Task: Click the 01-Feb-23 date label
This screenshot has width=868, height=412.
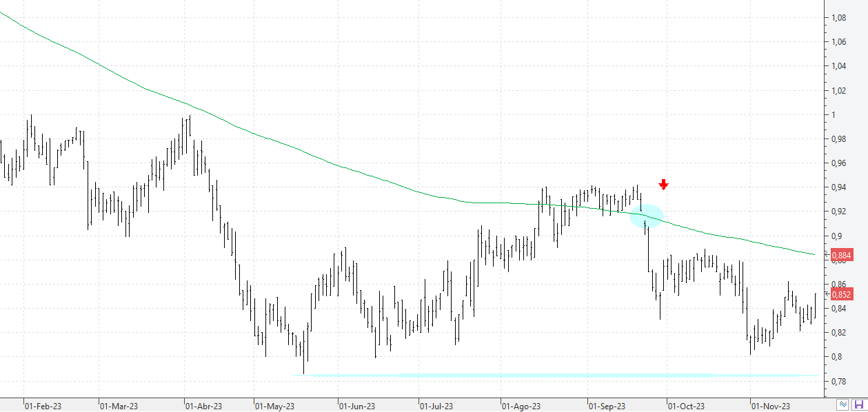Action: [43, 406]
